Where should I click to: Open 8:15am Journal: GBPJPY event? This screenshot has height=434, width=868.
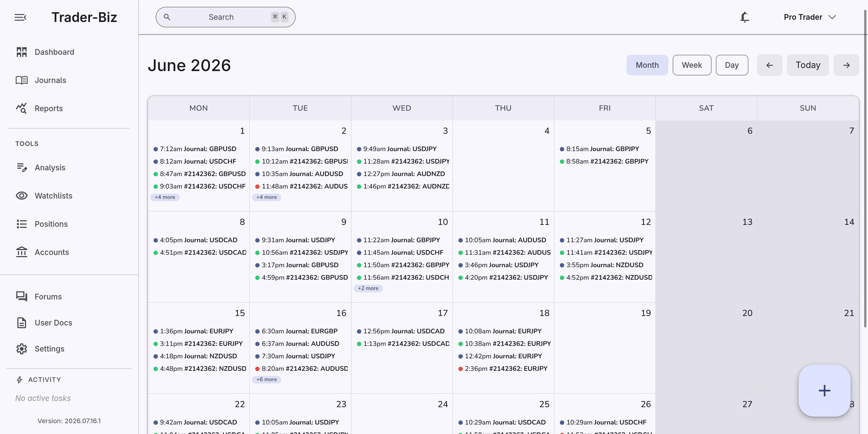pos(605,149)
